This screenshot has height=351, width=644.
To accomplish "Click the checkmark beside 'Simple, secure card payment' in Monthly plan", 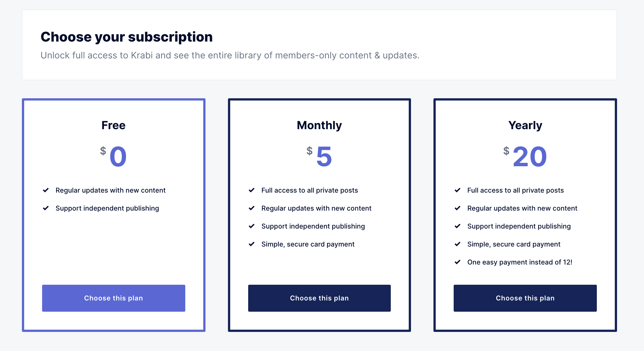I will pos(252,244).
